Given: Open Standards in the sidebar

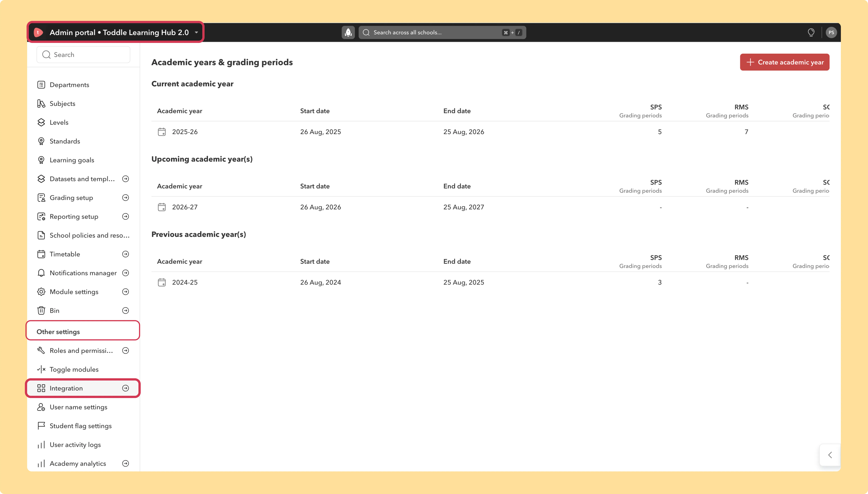Looking at the screenshot, I should point(83,141).
